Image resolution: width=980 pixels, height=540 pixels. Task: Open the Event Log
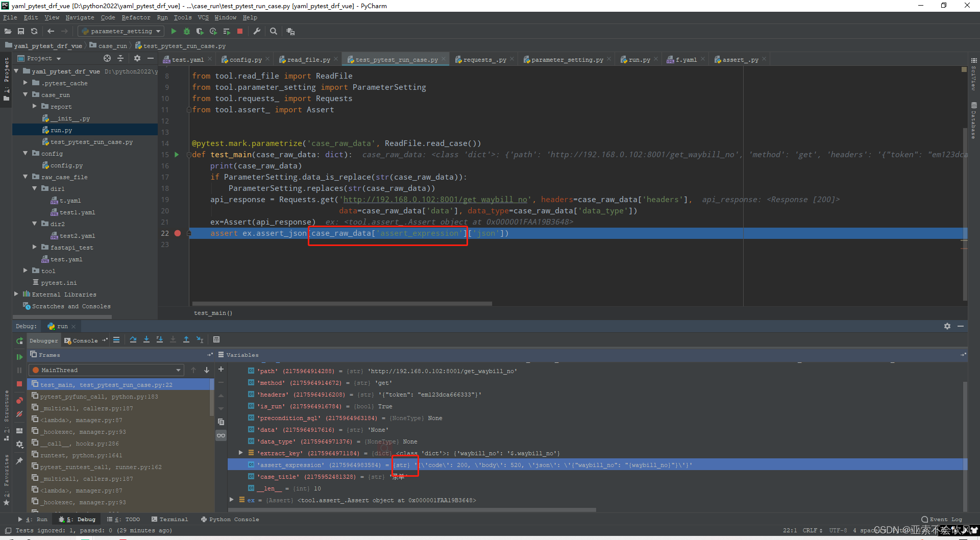pos(942,519)
